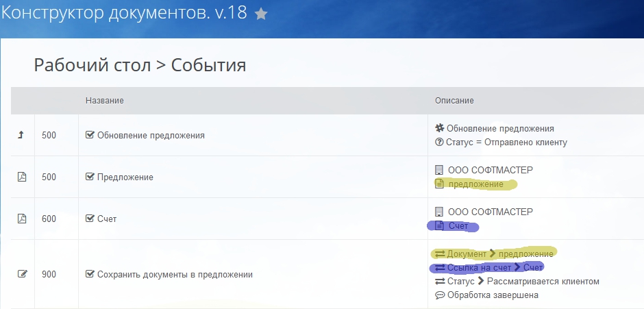Click the Рабочий стол > События breadcrumb heading
Screen dimensions: 644x309
click(140, 66)
